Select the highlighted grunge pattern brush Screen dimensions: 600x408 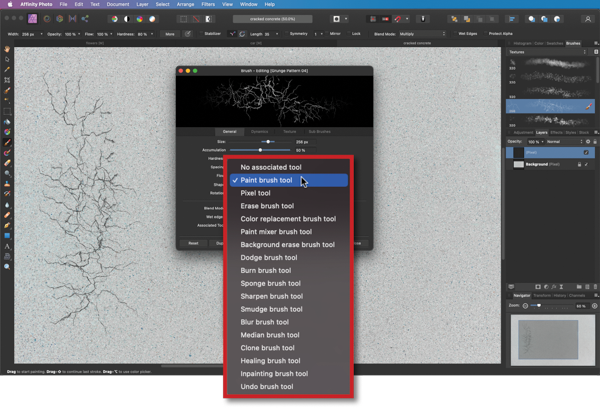tap(550, 106)
